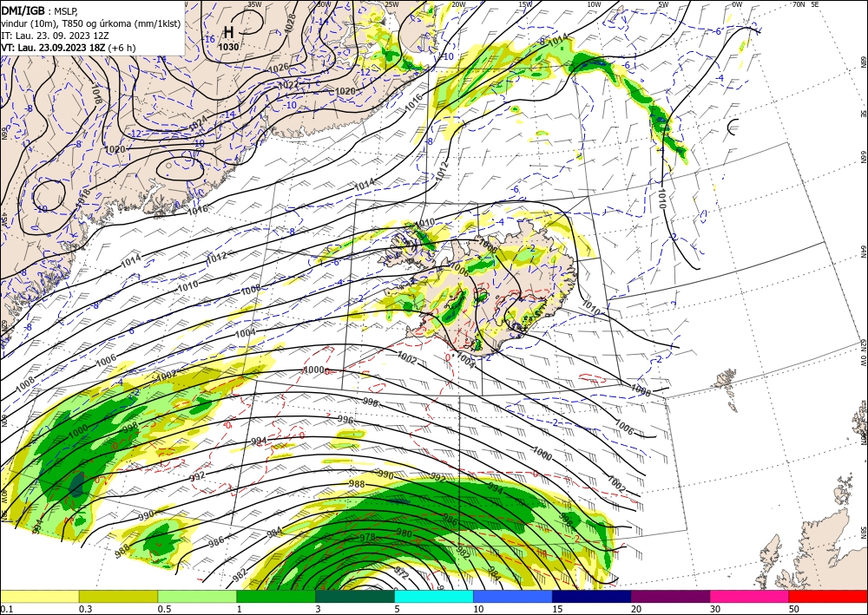The height and width of the screenshot is (615, 868).
Task: Click the '50' legend value label
Action: (794, 609)
